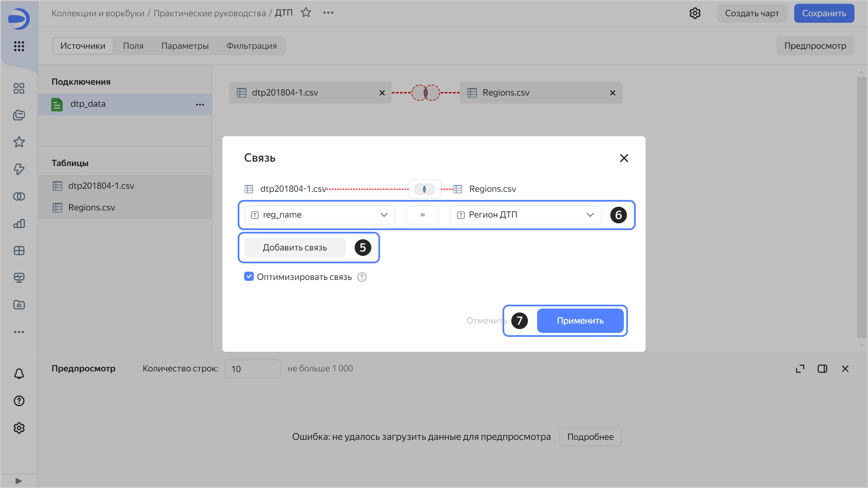Image resolution: width=868 pixels, height=488 pixels.
Task: Open the reg_name field dropdown
Action: tap(319, 215)
